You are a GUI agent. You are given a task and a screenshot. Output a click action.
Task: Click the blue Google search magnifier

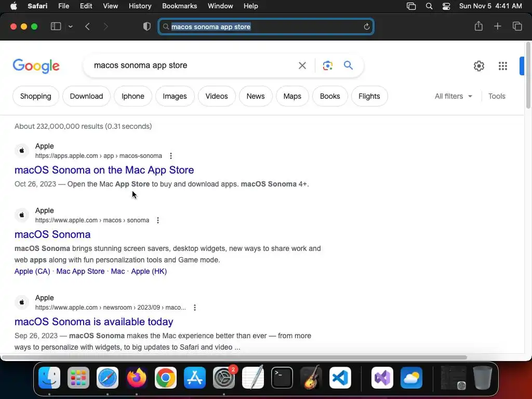[x=348, y=65]
